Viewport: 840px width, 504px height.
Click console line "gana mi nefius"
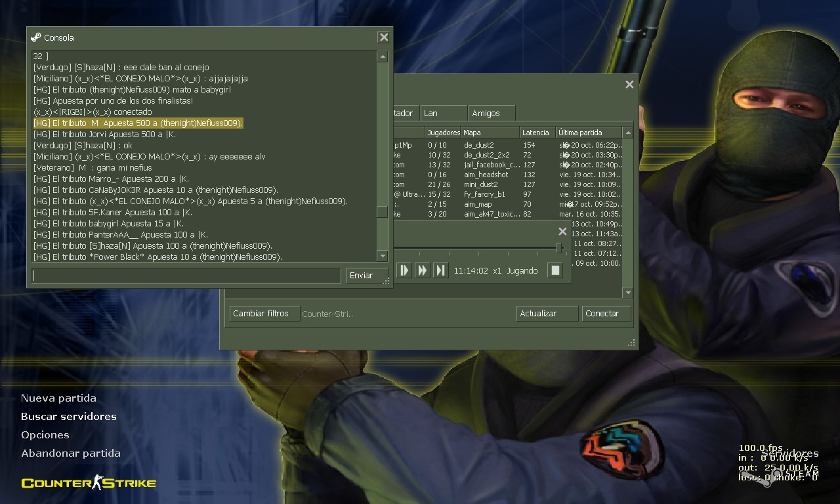93,168
